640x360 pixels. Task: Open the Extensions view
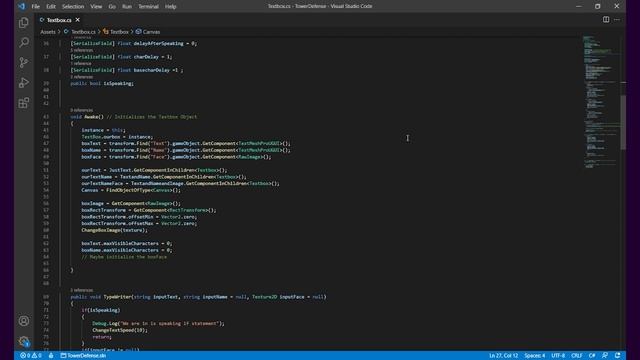pyautogui.click(x=24, y=102)
